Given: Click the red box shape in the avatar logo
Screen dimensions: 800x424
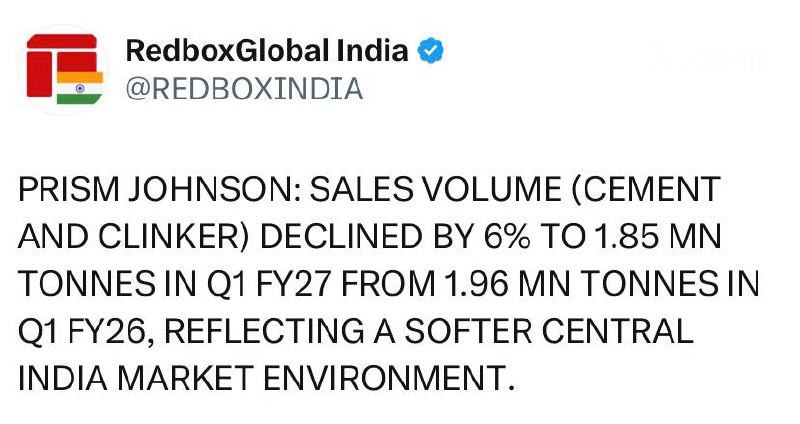Looking at the screenshot, I should coord(39,74).
